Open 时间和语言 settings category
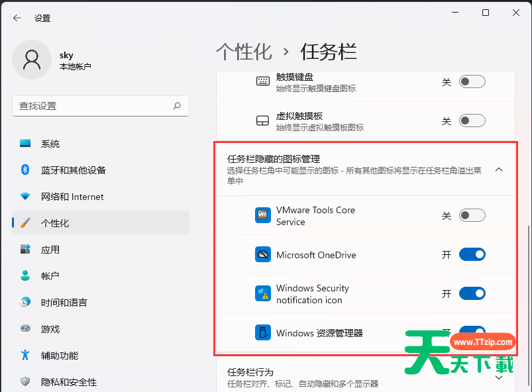 click(x=101, y=302)
